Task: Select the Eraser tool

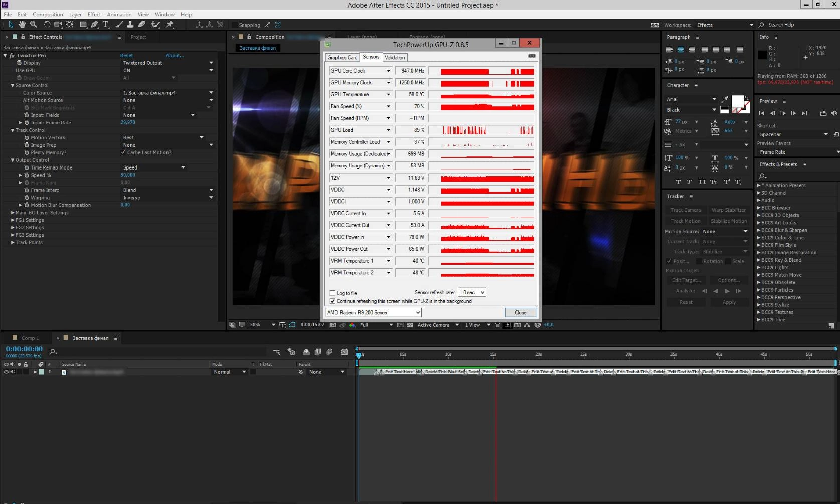Action: (142, 24)
